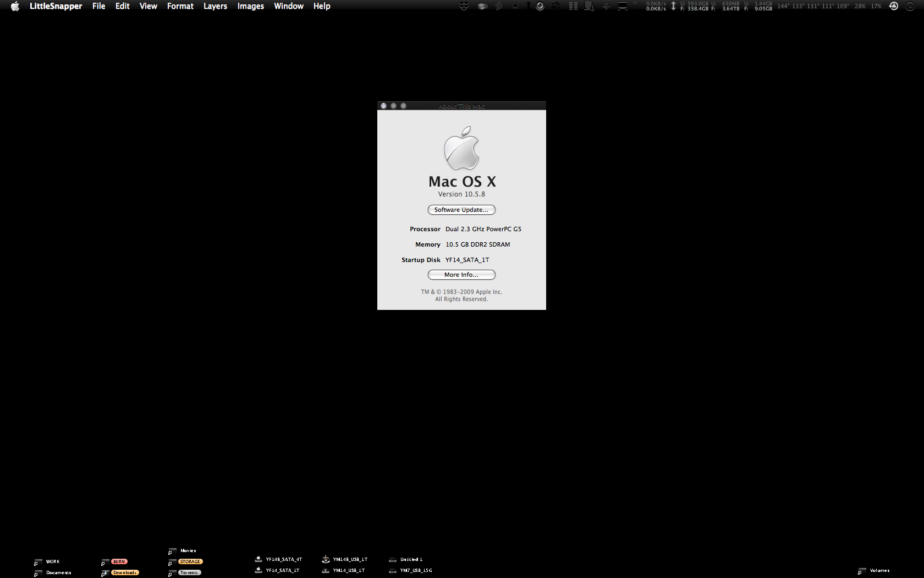Click the Dual 2.3 GHz PowerPC G5 text
The image size is (924, 578).
(483, 229)
